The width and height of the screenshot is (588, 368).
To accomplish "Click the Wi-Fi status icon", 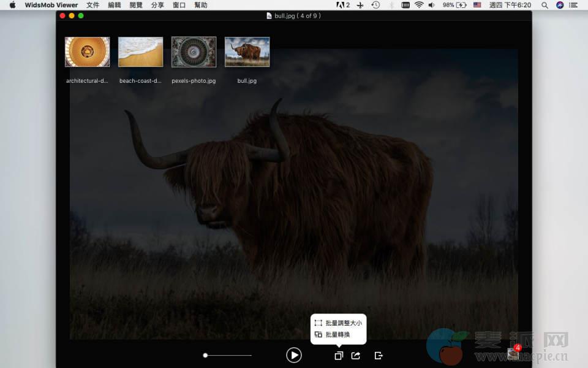I will pyautogui.click(x=419, y=5).
